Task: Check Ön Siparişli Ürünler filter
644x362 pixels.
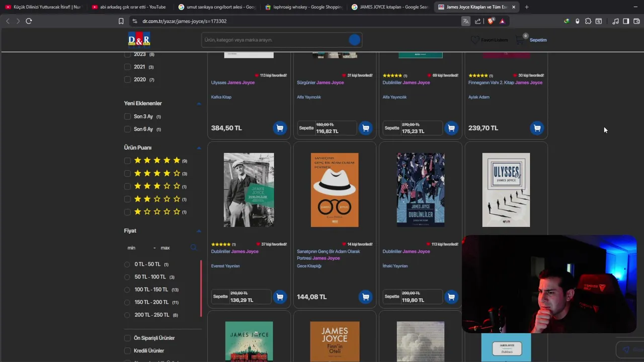Action: point(127,338)
